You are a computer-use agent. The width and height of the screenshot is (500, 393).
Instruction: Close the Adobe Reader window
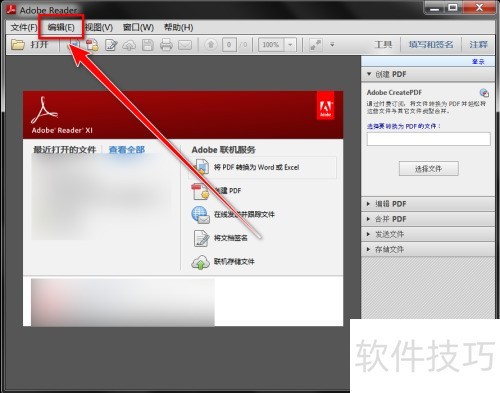point(479,8)
